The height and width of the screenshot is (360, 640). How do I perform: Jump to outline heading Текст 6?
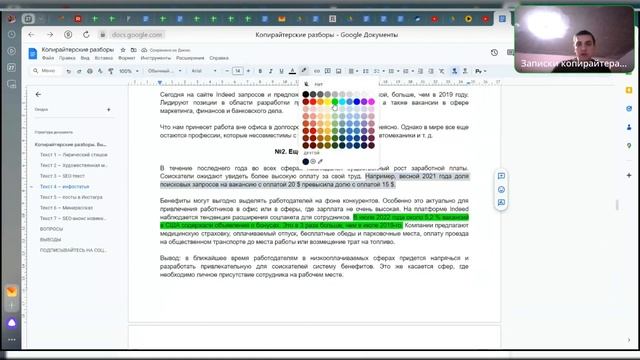66,208
